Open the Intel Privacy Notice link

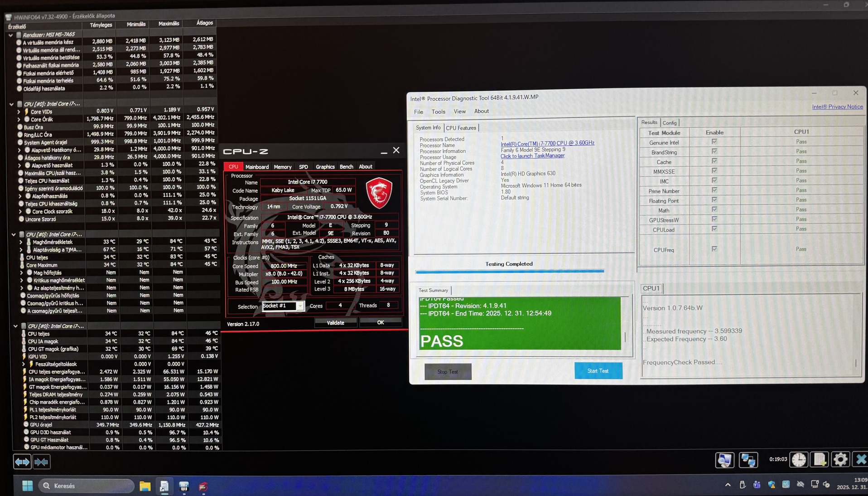click(837, 107)
